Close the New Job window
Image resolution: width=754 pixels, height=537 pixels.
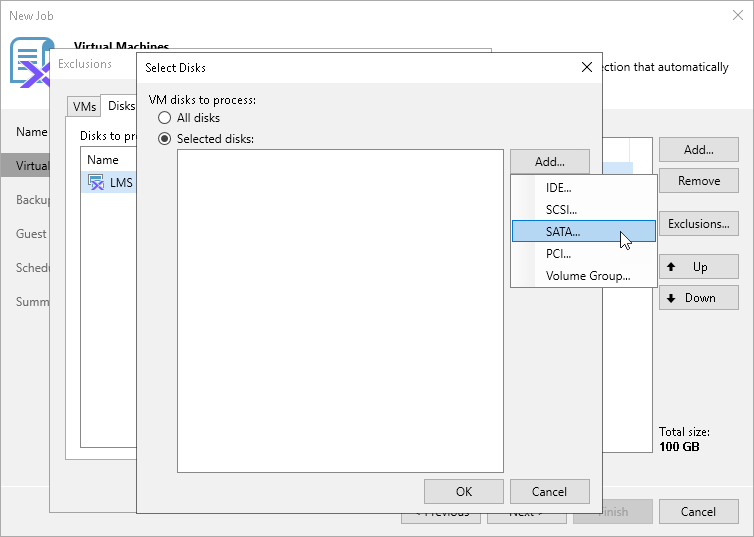738,15
